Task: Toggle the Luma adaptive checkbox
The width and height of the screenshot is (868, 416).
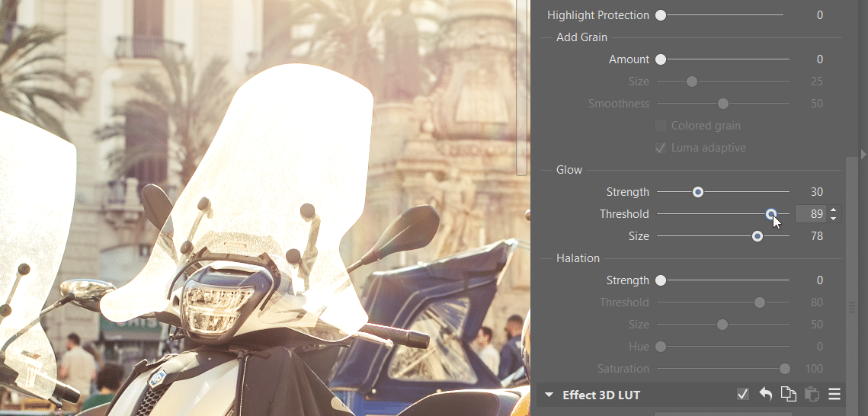Action: coord(661,148)
